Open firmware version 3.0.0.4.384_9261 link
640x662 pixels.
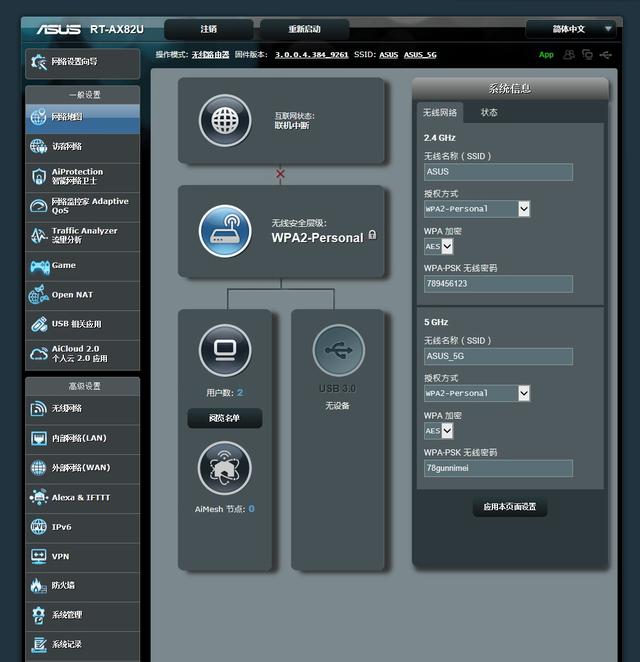(x=312, y=55)
